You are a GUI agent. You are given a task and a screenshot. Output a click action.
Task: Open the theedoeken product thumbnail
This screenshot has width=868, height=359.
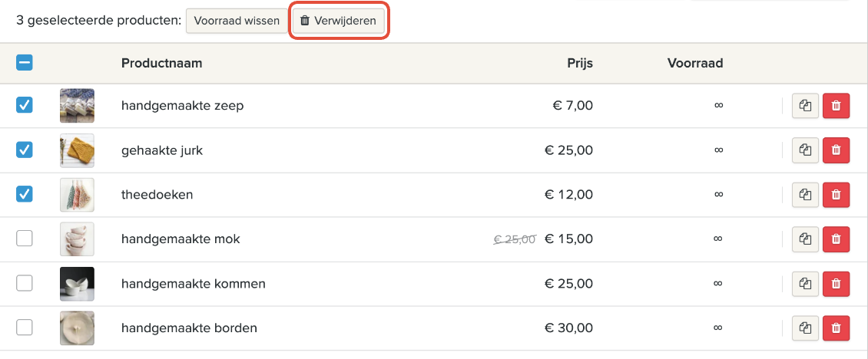77,195
